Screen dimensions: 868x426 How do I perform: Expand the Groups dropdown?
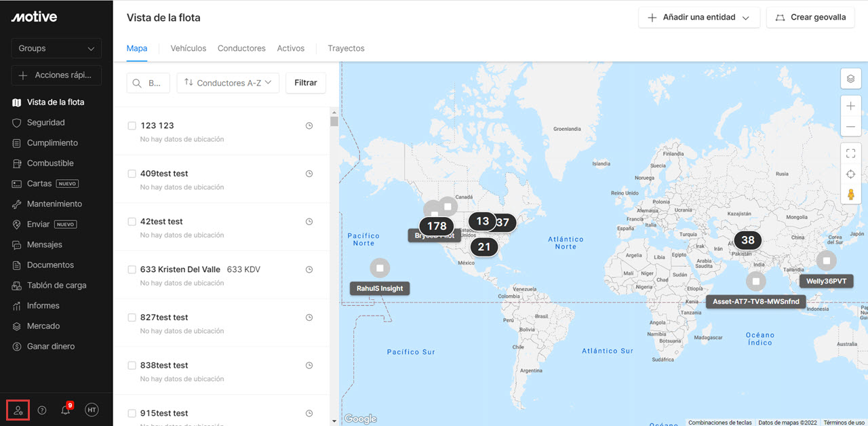coord(56,48)
